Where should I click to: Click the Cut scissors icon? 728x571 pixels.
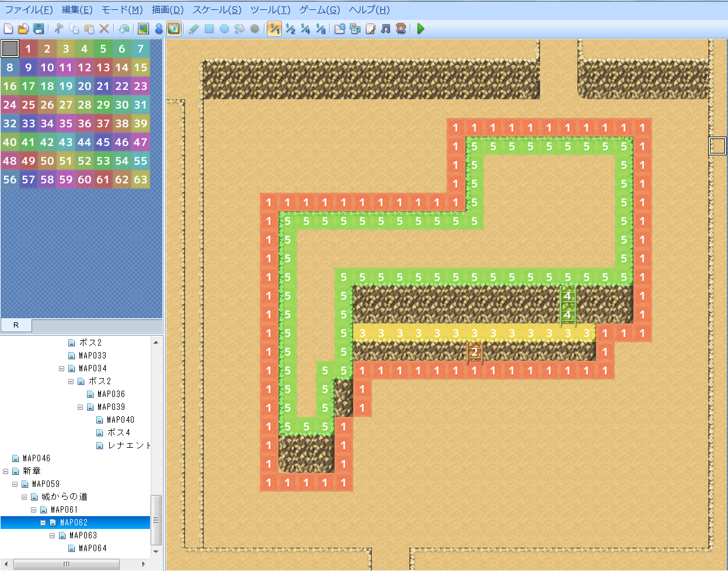(59, 29)
